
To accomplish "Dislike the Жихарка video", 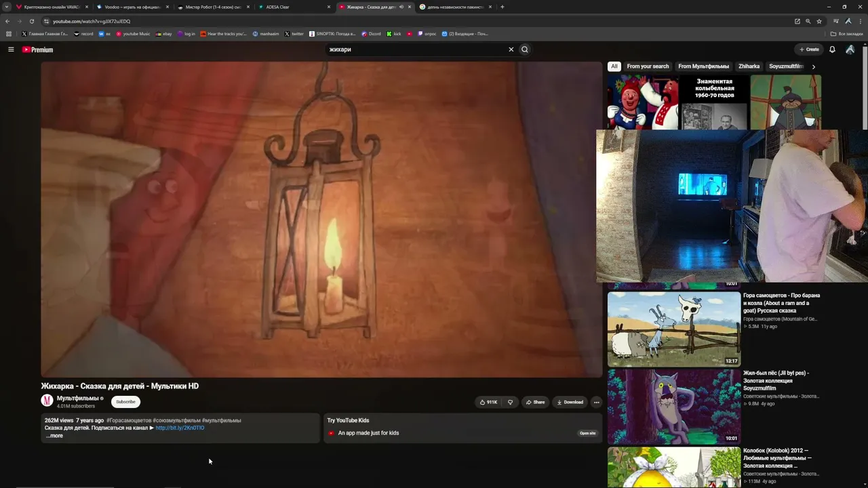I will [x=511, y=402].
